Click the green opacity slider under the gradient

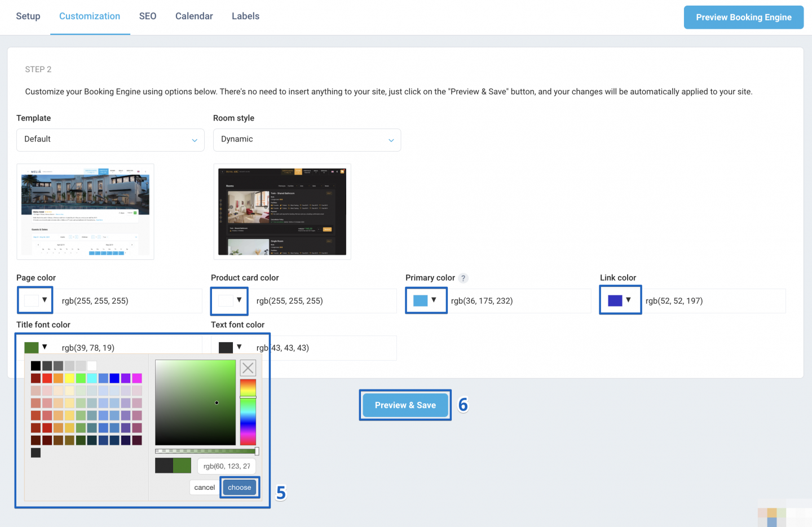tap(206, 451)
